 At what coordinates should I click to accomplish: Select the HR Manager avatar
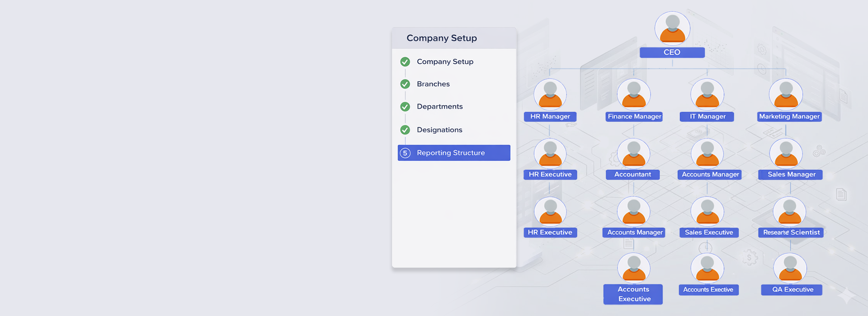[550, 95]
